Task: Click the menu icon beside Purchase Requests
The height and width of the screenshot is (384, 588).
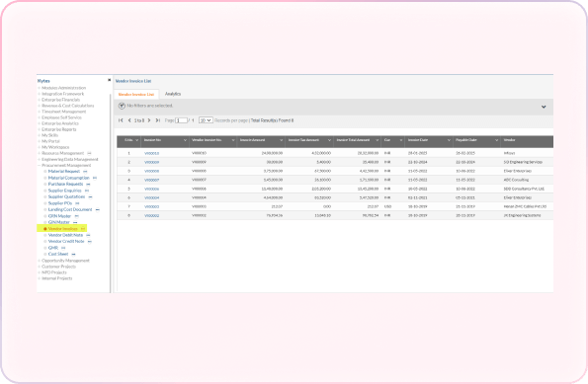Action: click(88, 185)
